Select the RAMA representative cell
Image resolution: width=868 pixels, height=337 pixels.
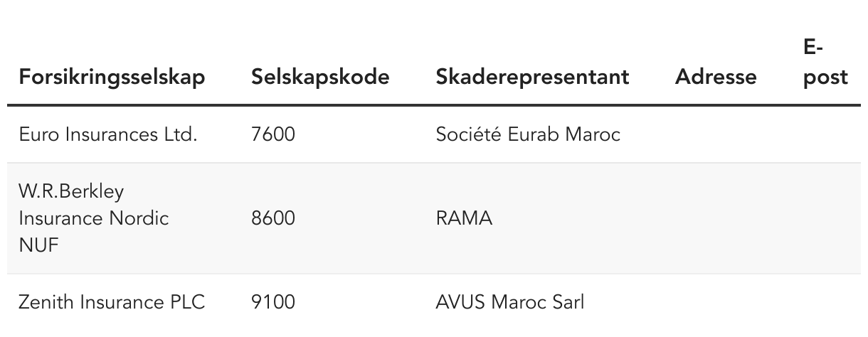click(464, 218)
